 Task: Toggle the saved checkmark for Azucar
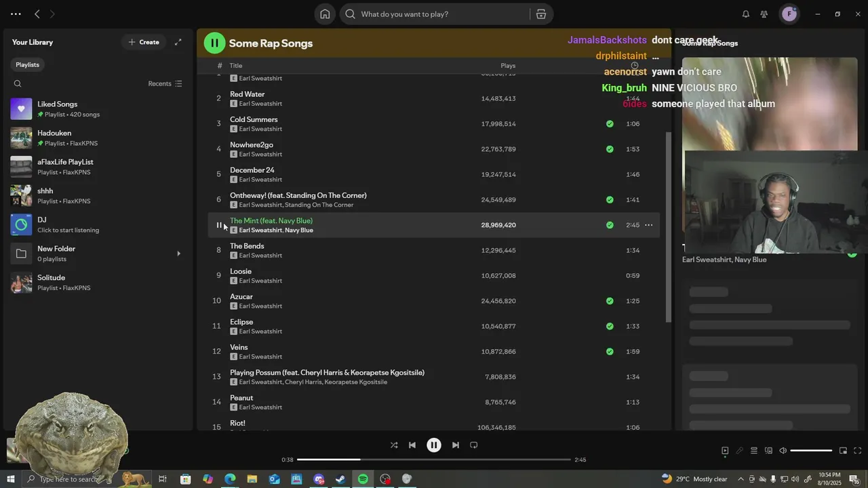pos(610,301)
